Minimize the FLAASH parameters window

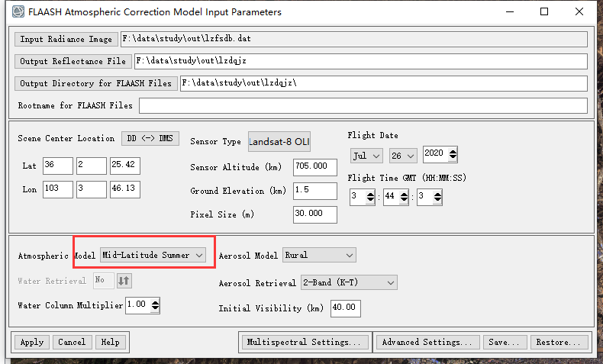click(x=510, y=11)
